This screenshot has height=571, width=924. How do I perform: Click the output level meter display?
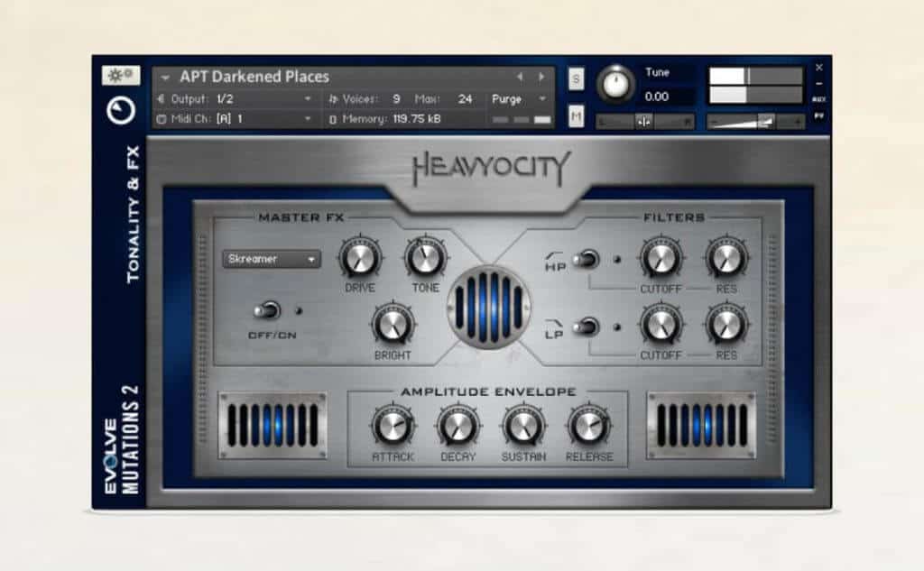[x=755, y=86]
